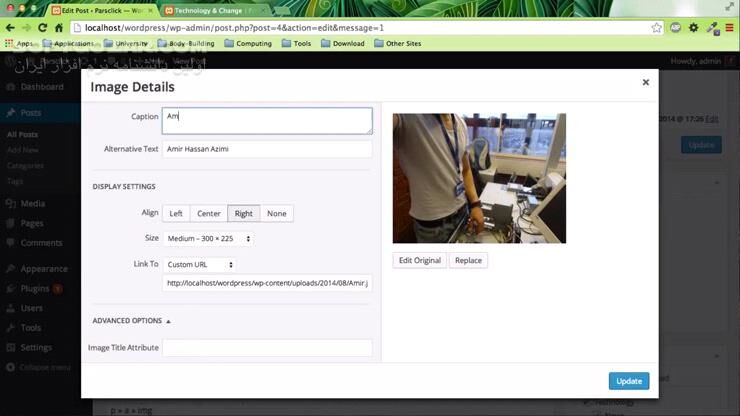Set image alignment to None
Viewport: 740px width, 416px height.
point(277,213)
